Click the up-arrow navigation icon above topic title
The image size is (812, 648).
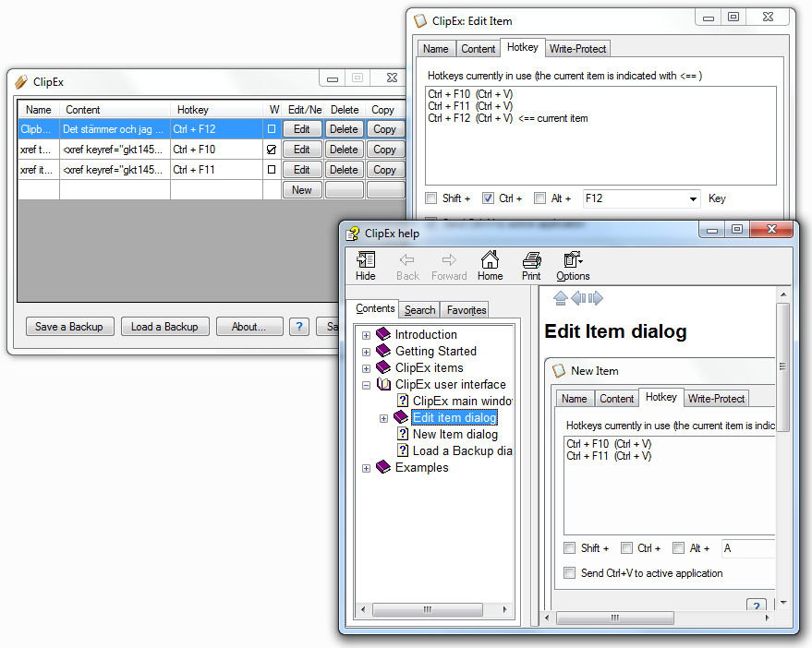pos(561,298)
